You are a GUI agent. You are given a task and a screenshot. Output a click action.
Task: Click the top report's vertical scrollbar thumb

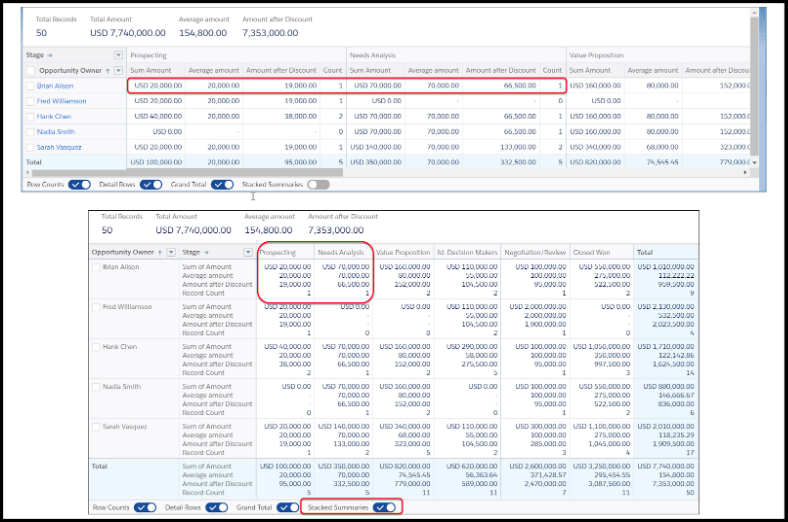click(x=754, y=85)
